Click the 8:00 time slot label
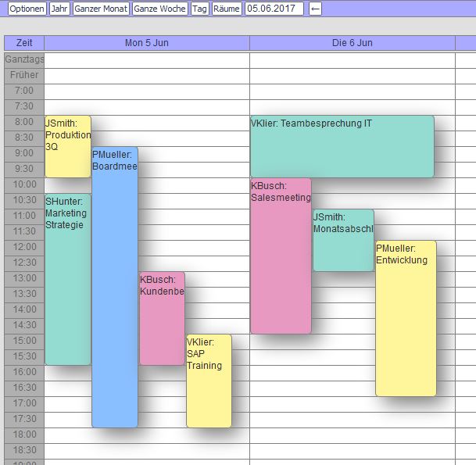Image resolution: width=476 pixels, height=465 pixels. (x=24, y=123)
